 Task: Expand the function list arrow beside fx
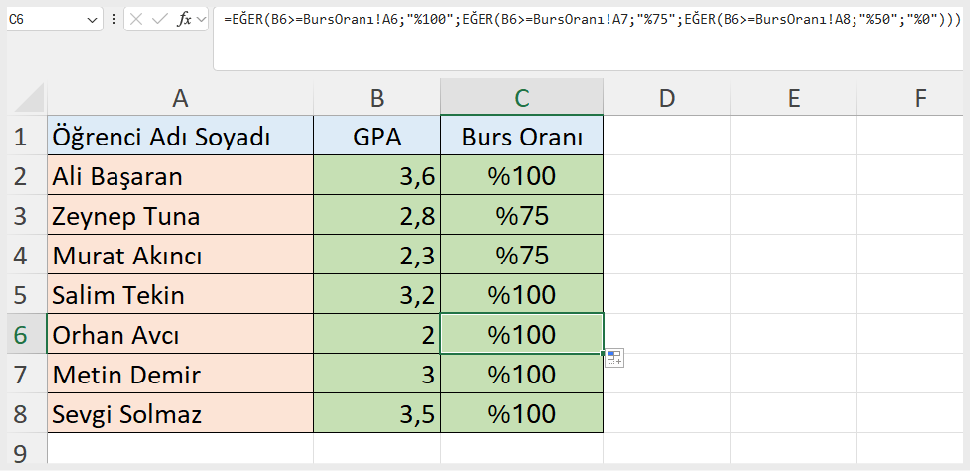pyautogui.click(x=202, y=20)
